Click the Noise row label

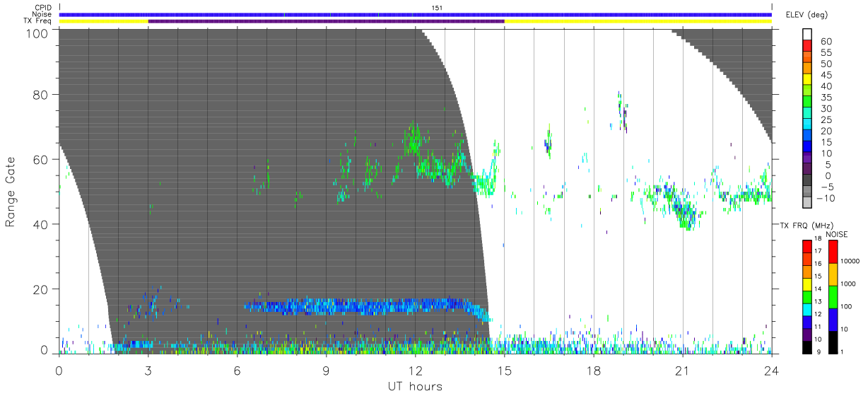tap(43, 14)
